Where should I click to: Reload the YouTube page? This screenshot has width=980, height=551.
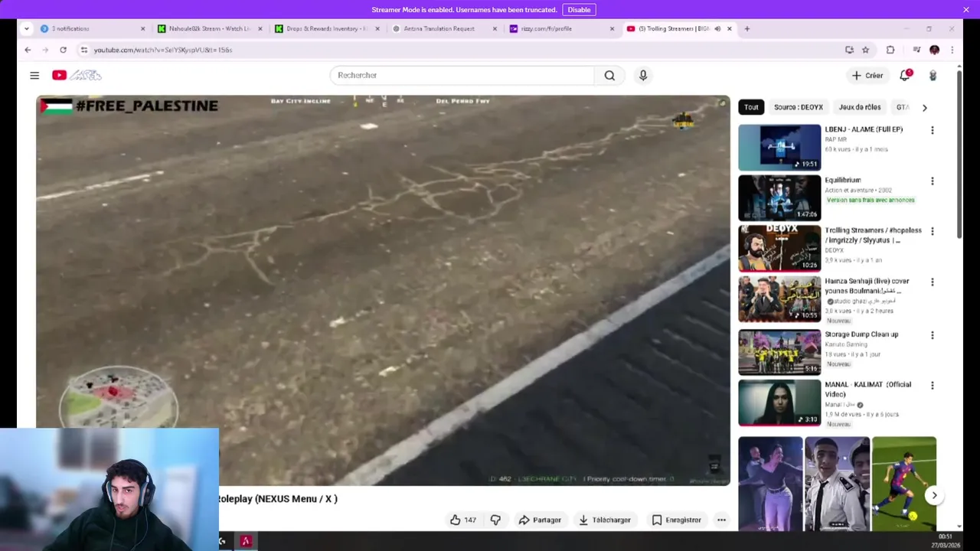coord(63,50)
